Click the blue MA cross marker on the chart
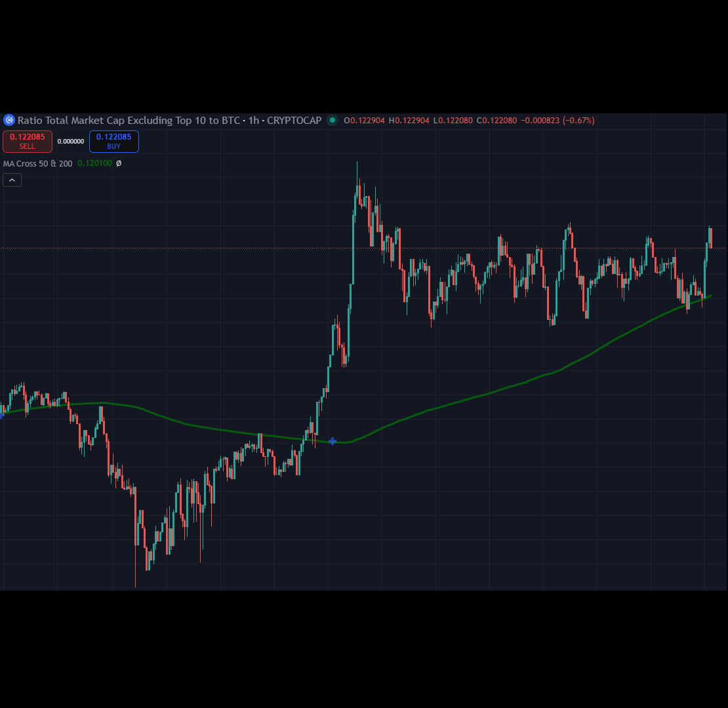This screenshot has width=728, height=708. click(x=333, y=441)
